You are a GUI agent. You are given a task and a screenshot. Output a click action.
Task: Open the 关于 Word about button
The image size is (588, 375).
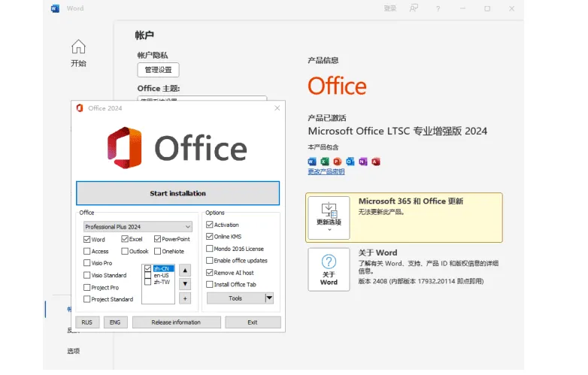click(329, 269)
